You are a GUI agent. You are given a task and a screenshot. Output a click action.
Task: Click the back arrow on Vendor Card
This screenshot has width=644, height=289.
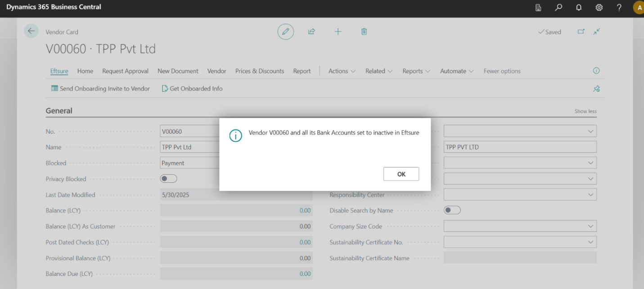[x=31, y=31]
